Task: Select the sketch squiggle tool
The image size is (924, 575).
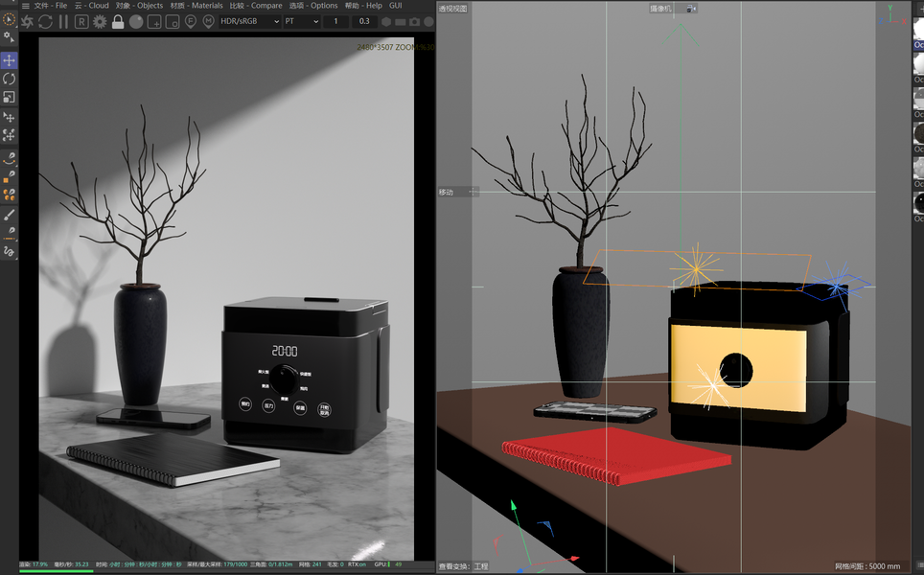Action: point(9,251)
